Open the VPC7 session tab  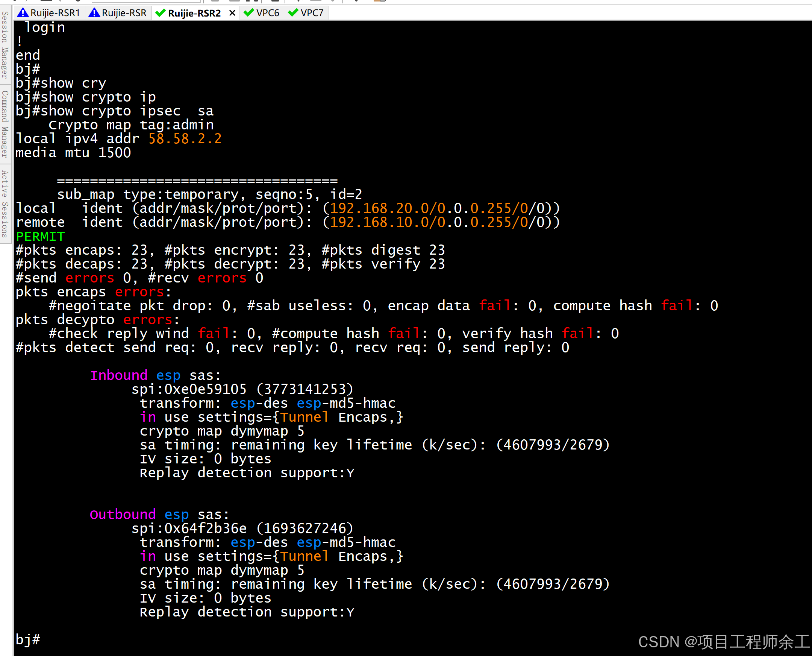[x=312, y=13]
